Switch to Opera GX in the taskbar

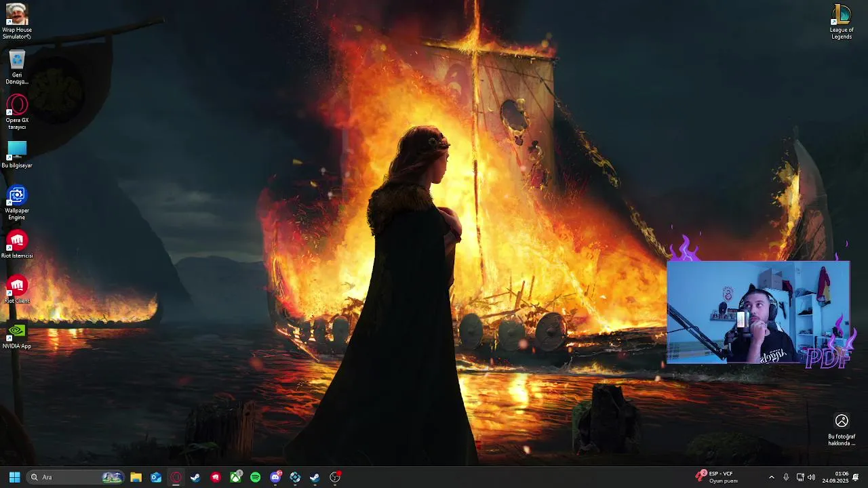coord(176,477)
